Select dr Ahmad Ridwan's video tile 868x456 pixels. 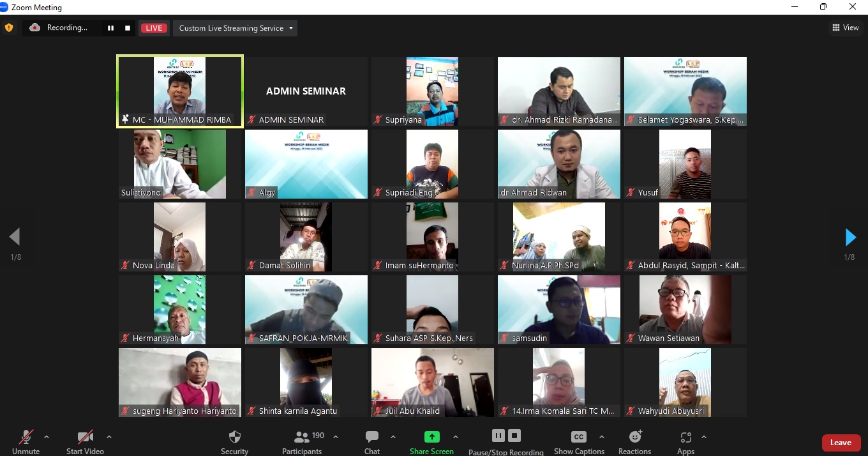(558, 164)
